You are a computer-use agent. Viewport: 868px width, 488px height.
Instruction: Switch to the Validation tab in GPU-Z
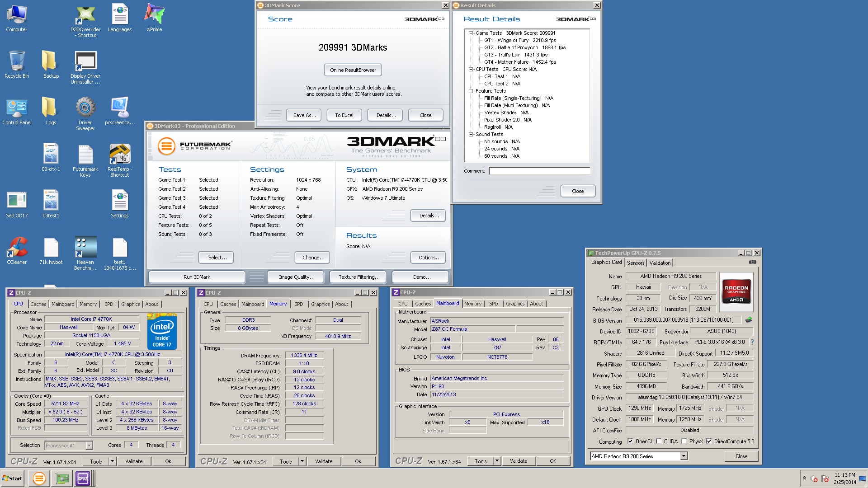pyautogui.click(x=660, y=263)
